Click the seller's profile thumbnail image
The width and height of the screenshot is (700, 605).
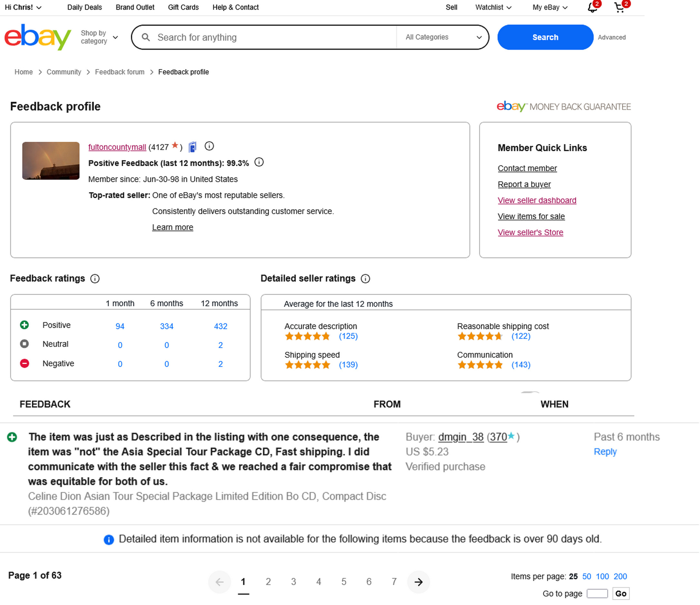(x=51, y=161)
